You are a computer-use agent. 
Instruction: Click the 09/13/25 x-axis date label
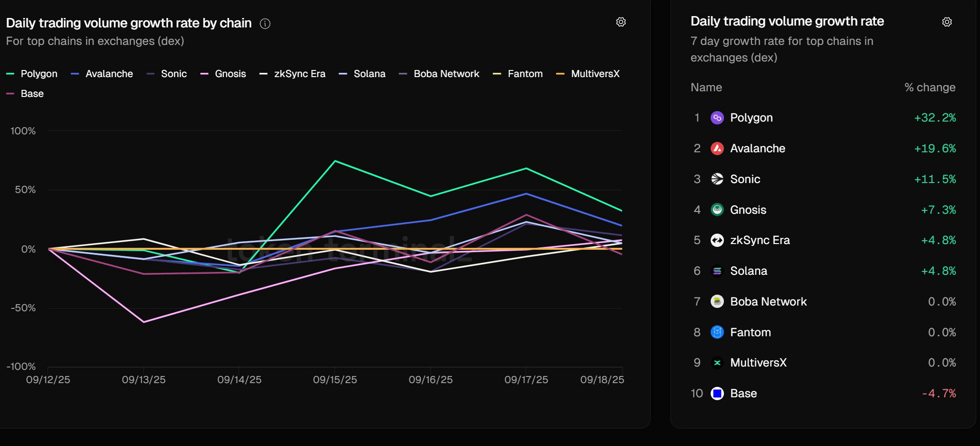144,380
